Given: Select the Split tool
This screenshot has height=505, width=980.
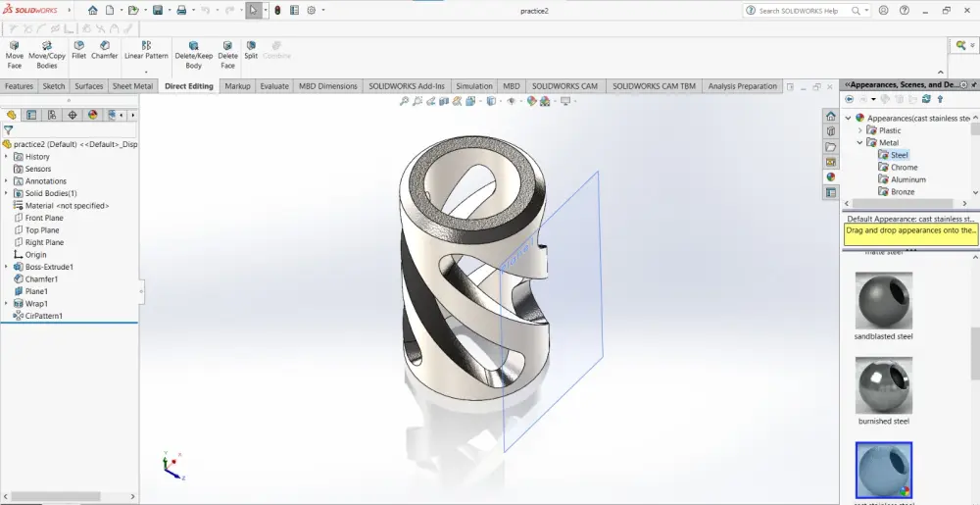Looking at the screenshot, I should click(251, 50).
